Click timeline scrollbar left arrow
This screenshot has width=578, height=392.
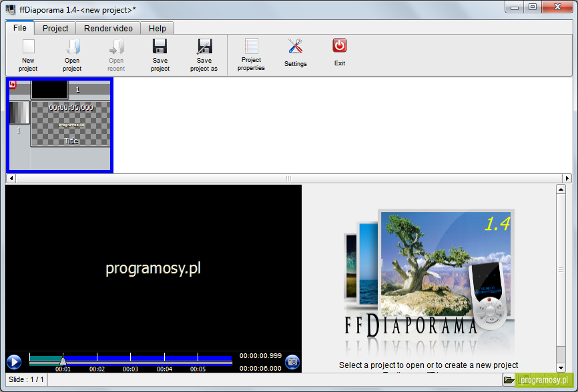tap(11, 178)
